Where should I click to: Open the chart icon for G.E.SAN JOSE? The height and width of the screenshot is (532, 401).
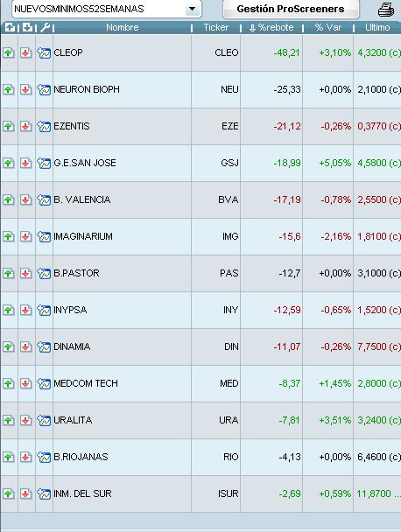(x=44, y=164)
